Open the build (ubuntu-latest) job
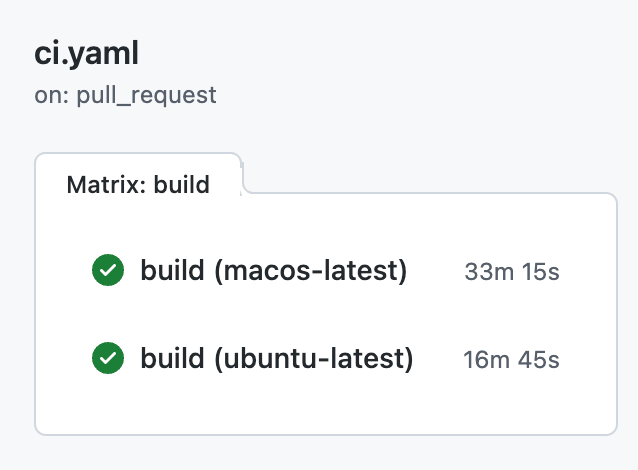 [x=276, y=357]
